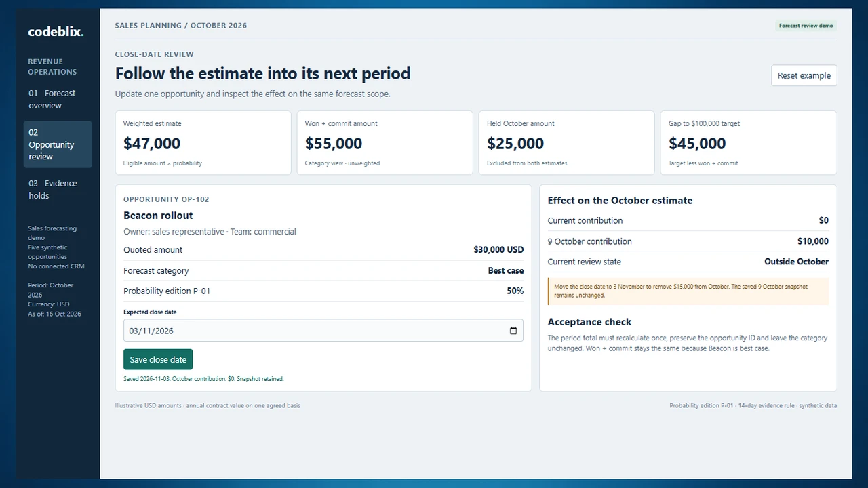Click the Gap to target $45,000 value
Image resolution: width=868 pixels, height=488 pixels.
click(x=697, y=144)
